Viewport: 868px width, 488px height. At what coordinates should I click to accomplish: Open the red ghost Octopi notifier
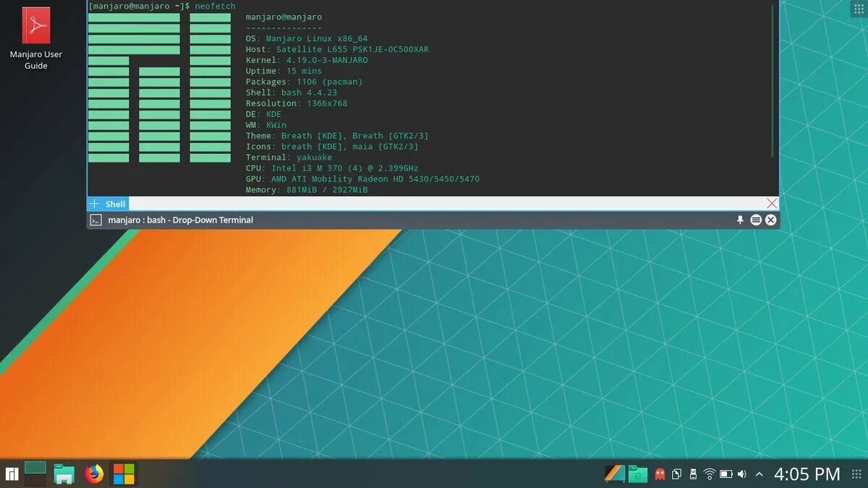click(660, 474)
